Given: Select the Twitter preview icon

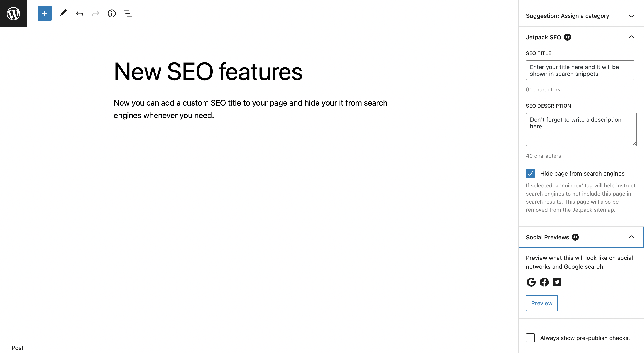Looking at the screenshot, I should click(x=557, y=282).
